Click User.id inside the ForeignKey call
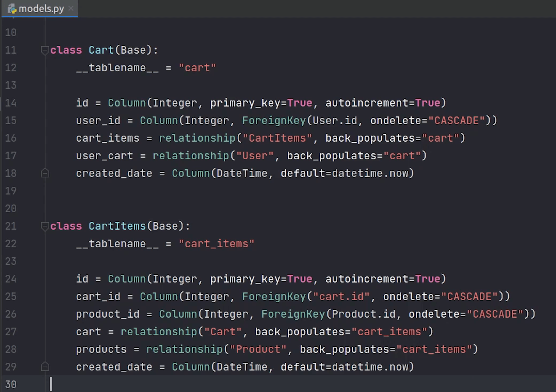Image resolution: width=556 pixels, height=392 pixels. [x=335, y=121]
